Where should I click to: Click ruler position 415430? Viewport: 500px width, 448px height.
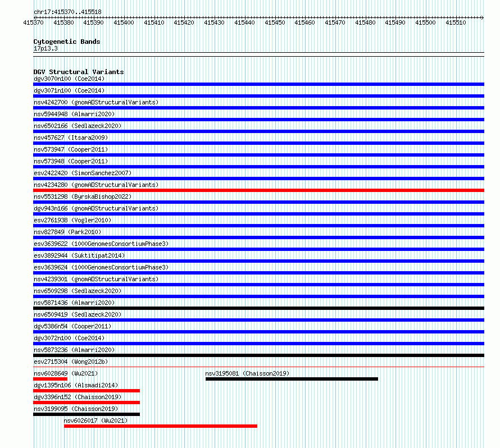click(214, 22)
